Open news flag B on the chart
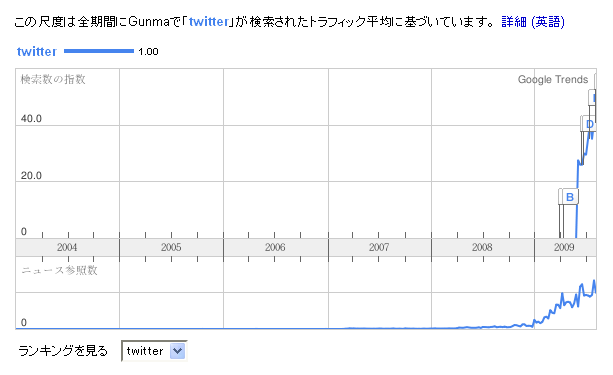Viewport: 613px width, 375px height. tap(570, 197)
